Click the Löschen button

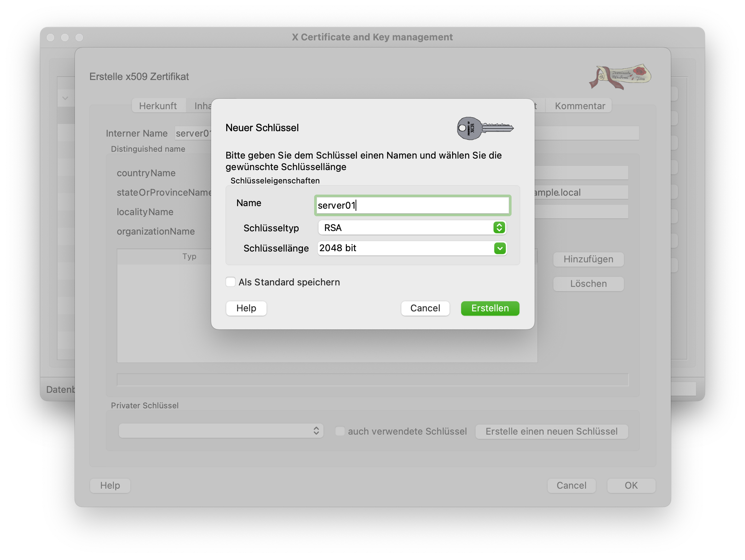(588, 284)
